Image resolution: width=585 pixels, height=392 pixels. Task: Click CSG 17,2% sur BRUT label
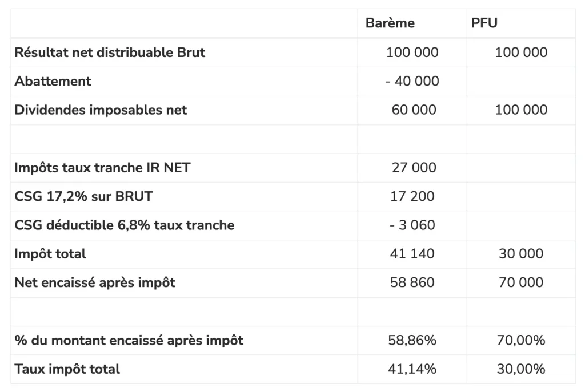[x=83, y=196]
